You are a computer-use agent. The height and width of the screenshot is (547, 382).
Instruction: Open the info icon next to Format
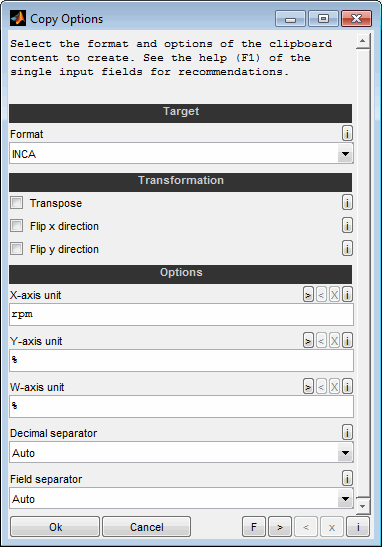coord(347,133)
